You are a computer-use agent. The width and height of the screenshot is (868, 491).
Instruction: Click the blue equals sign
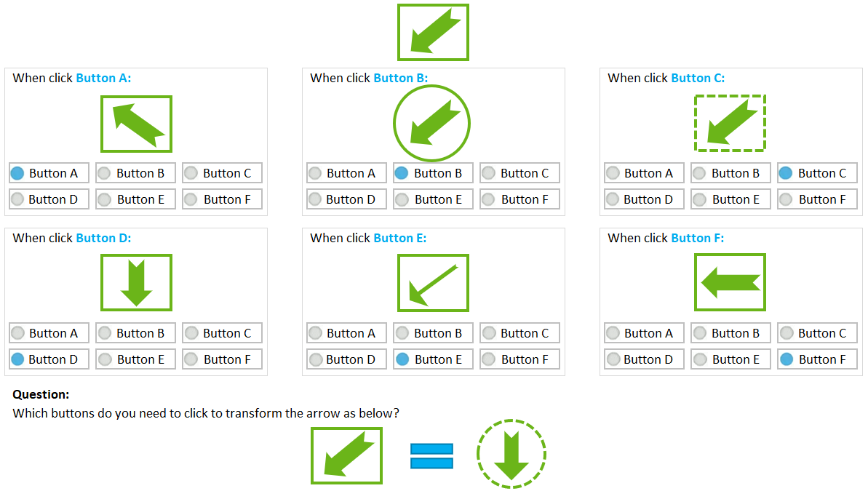[432, 456]
